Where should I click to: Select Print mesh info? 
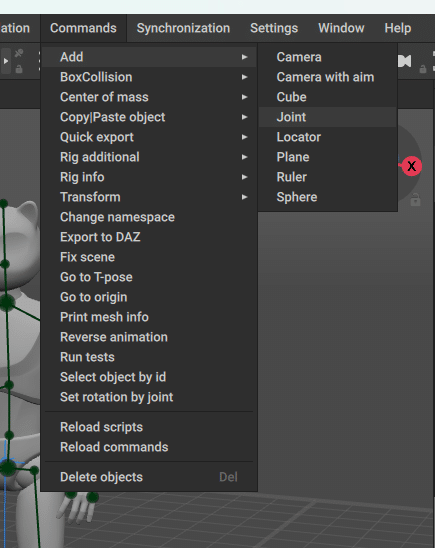tap(149, 317)
